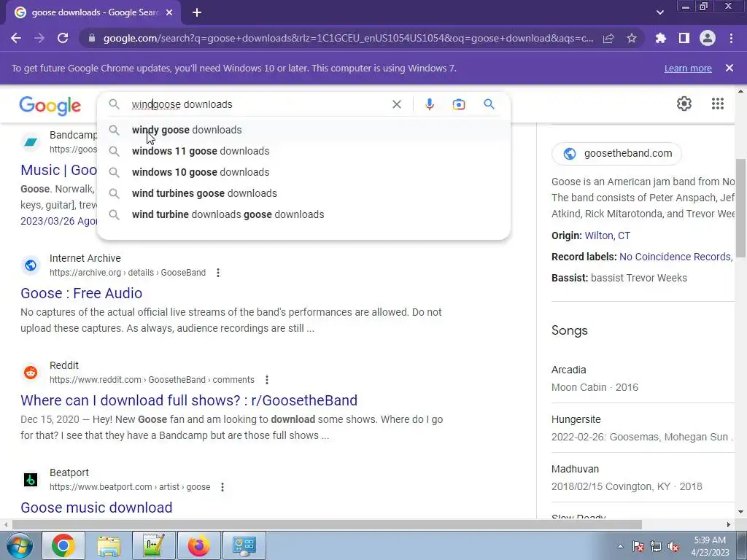The height and width of the screenshot is (560, 747).
Task: Click the tab search down chevron
Action: click(x=659, y=12)
